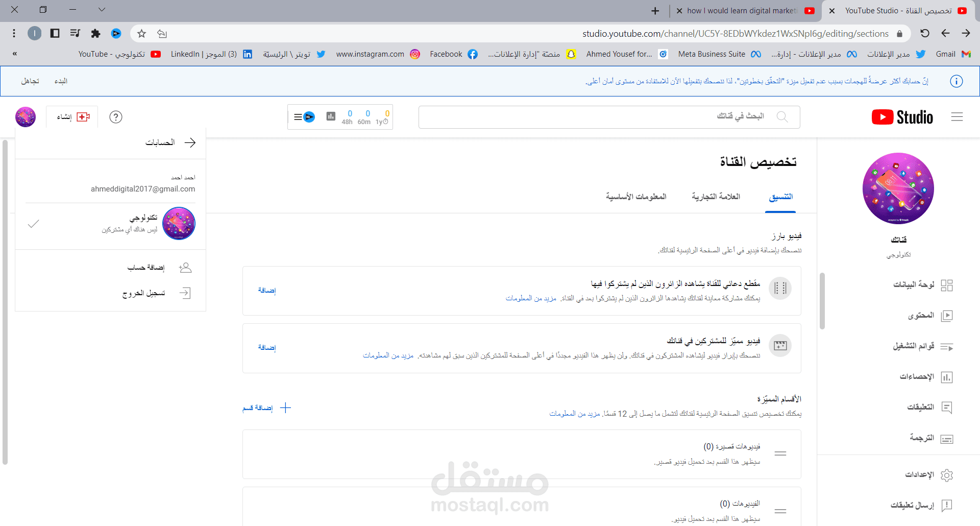Image resolution: width=980 pixels, height=526 pixels.
Task: Go back via الحسابات arrow in account menu
Action: [x=190, y=142]
